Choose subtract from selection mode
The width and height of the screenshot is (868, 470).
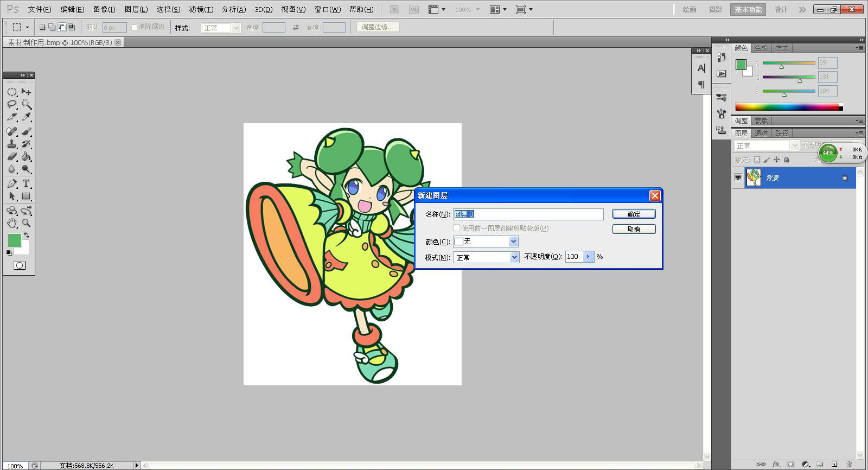[61, 27]
